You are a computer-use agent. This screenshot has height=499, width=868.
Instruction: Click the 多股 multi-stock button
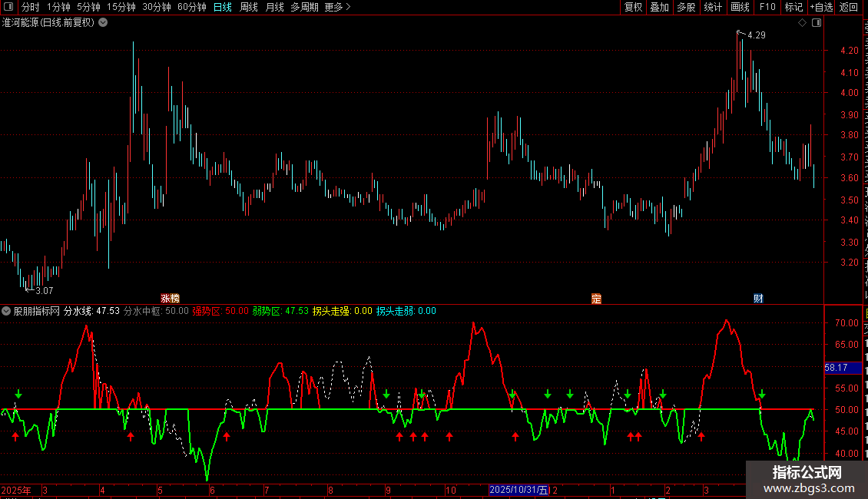(x=686, y=7)
